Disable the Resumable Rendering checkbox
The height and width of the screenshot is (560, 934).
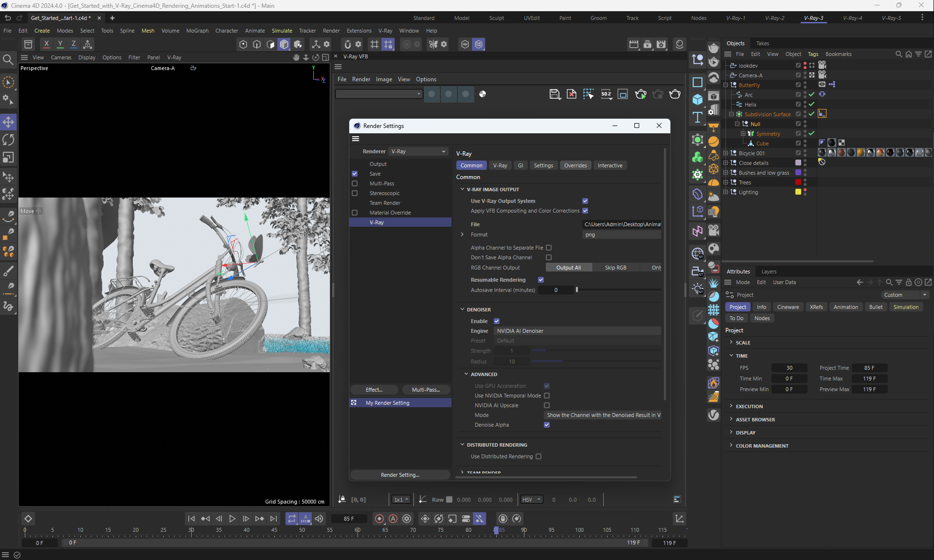click(x=541, y=280)
